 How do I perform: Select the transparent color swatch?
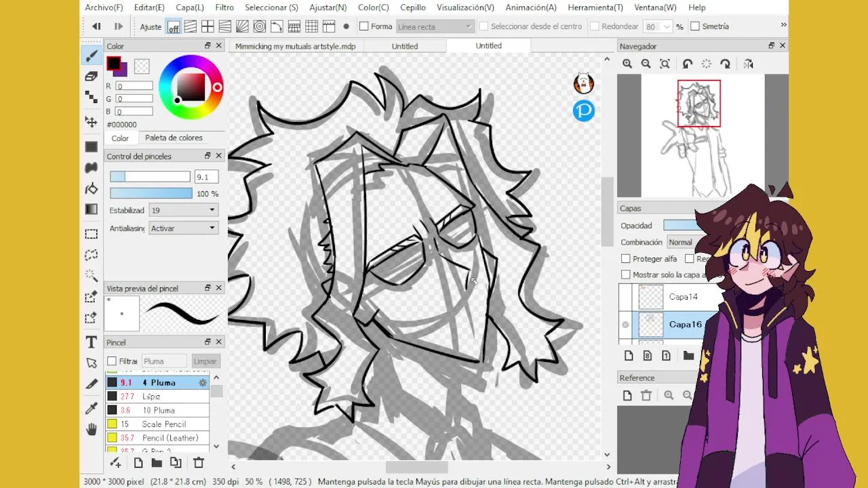pos(142,66)
